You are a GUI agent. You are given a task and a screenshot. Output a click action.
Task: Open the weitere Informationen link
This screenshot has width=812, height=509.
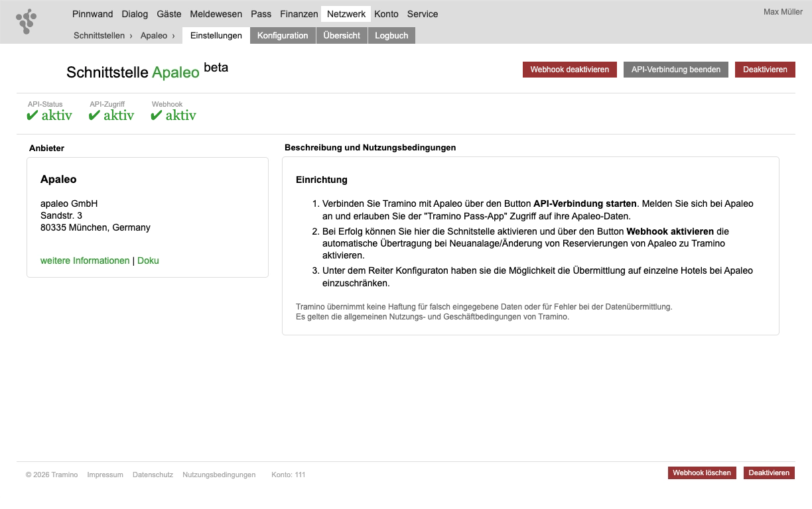click(x=85, y=260)
